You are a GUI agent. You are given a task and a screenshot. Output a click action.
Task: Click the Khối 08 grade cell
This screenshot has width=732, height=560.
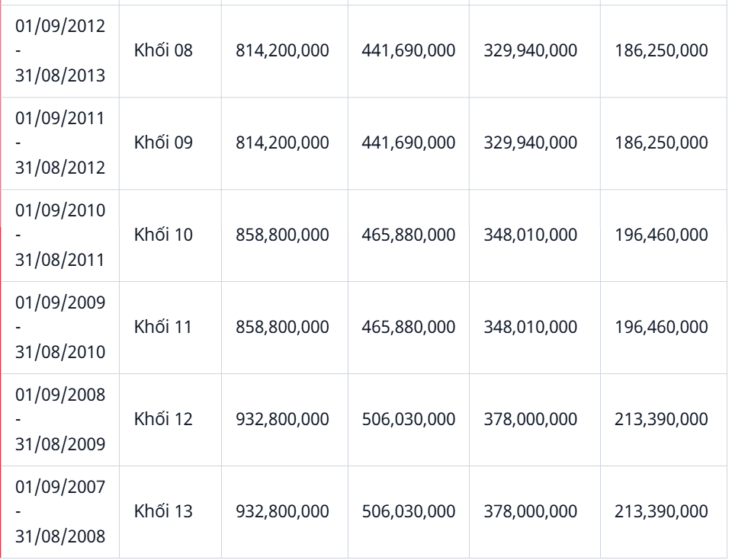click(x=164, y=51)
